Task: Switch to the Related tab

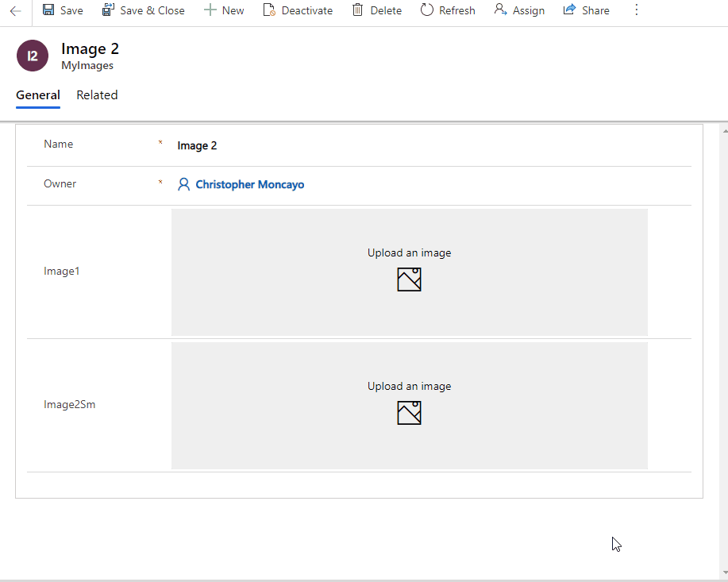Action: pyautogui.click(x=97, y=95)
